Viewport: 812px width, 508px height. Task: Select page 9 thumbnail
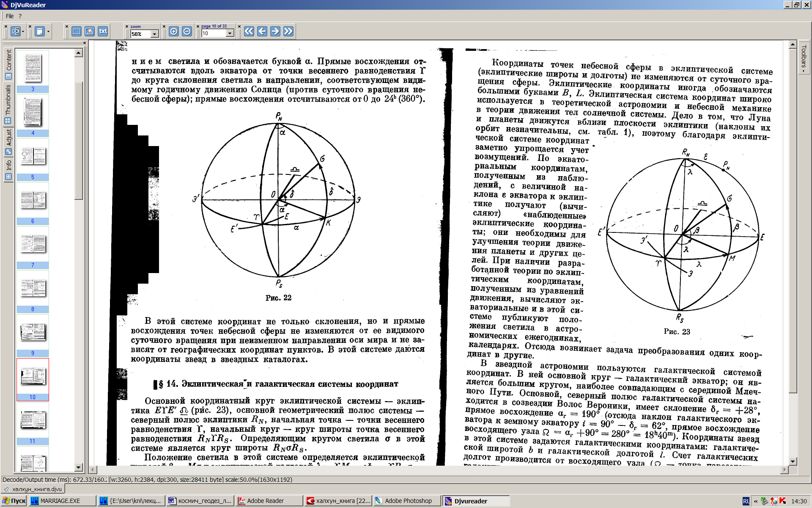[x=33, y=335]
